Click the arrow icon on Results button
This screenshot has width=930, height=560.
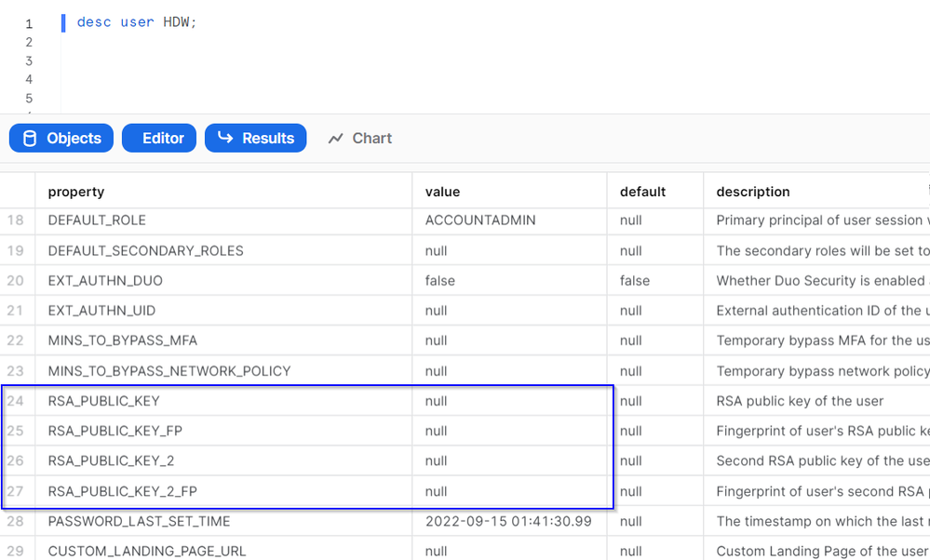tap(225, 139)
